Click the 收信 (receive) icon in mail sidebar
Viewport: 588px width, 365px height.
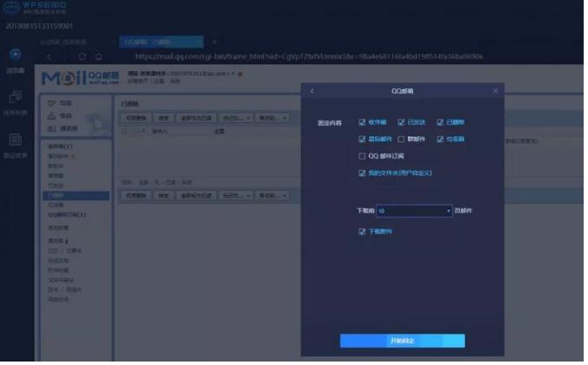coord(52,116)
